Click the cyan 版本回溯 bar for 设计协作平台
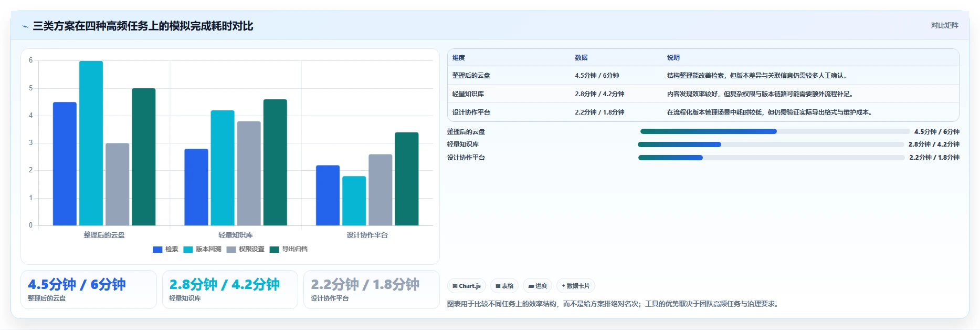 354,201
